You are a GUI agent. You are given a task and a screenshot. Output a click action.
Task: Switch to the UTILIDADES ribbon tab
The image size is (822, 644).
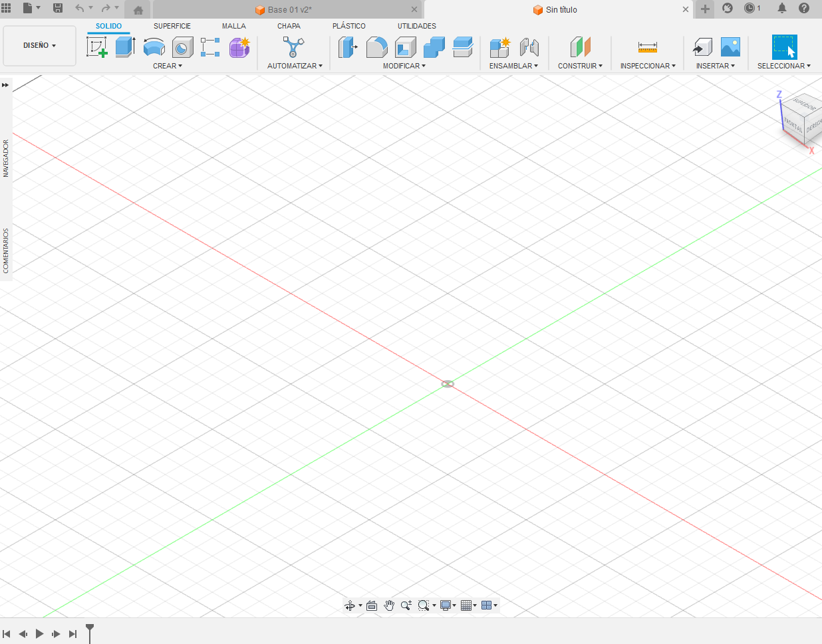click(x=417, y=26)
